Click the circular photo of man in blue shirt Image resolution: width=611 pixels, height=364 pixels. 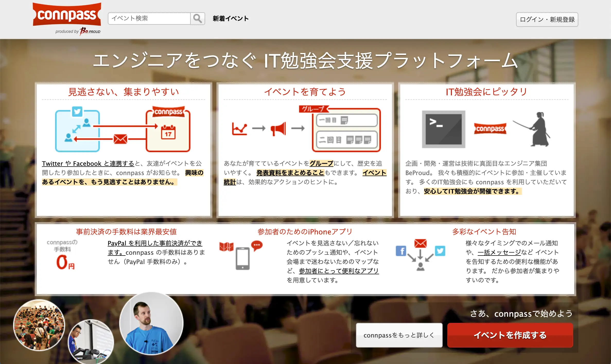(x=151, y=323)
